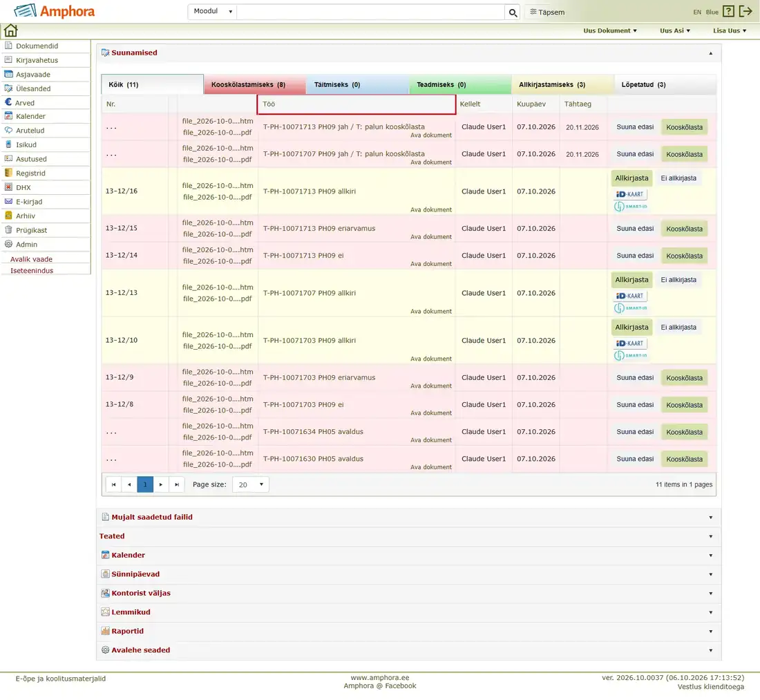
Task: Click Suuna edasi for row 13-12/15
Action: pos(635,228)
